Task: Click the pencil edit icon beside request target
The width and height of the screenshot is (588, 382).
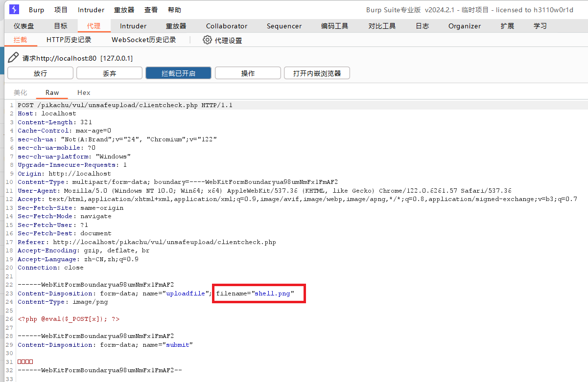Action: coord(13,58)
